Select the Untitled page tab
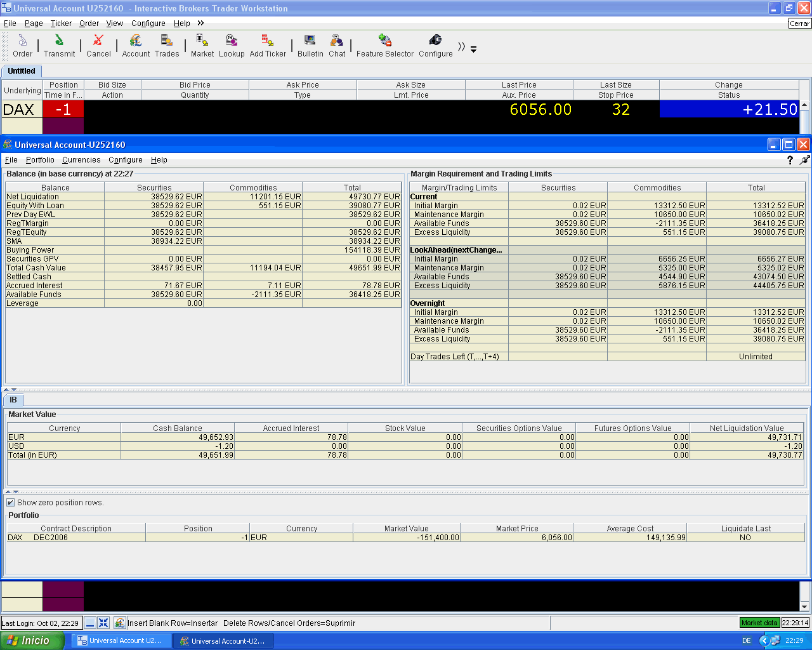Image resolution: width=812 pixels, height=650 pixels. coord(22,71)
